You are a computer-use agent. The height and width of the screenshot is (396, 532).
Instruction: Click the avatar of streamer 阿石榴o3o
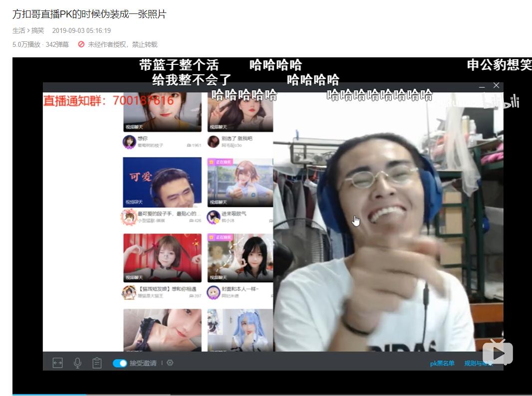pyautogui.click(x=213, y=142)
